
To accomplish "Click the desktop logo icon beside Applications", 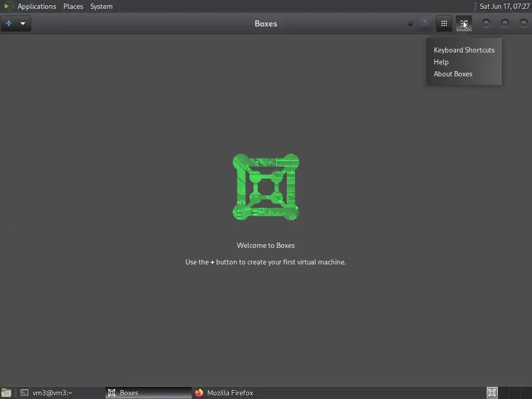I will [x=8, y=6].
